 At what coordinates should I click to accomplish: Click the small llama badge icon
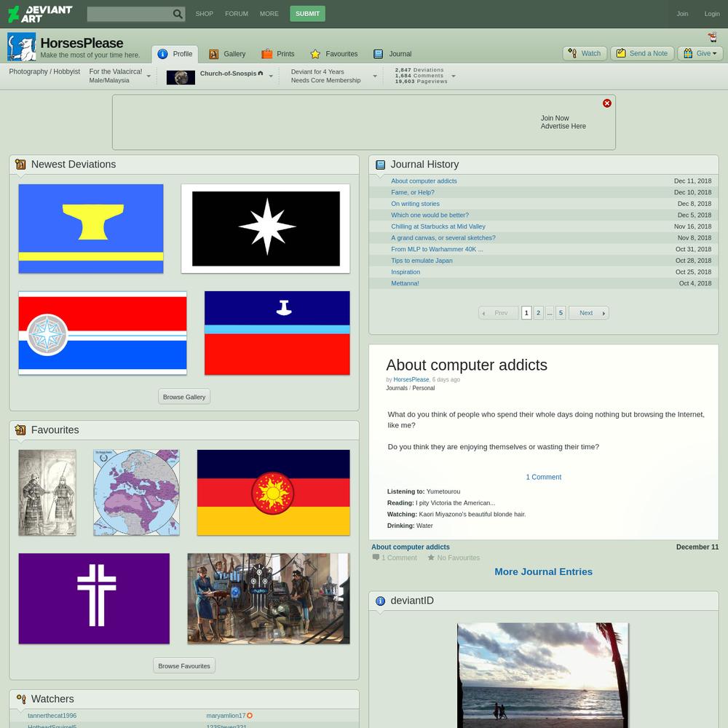pos(712,38)
